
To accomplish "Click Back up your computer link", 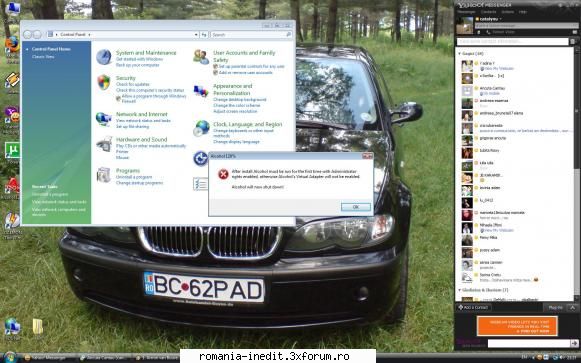I will pos(137,65).
